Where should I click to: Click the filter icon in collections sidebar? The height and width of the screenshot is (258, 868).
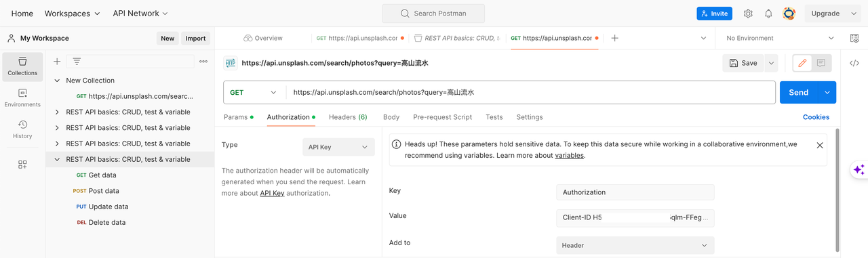coord(77,62)
